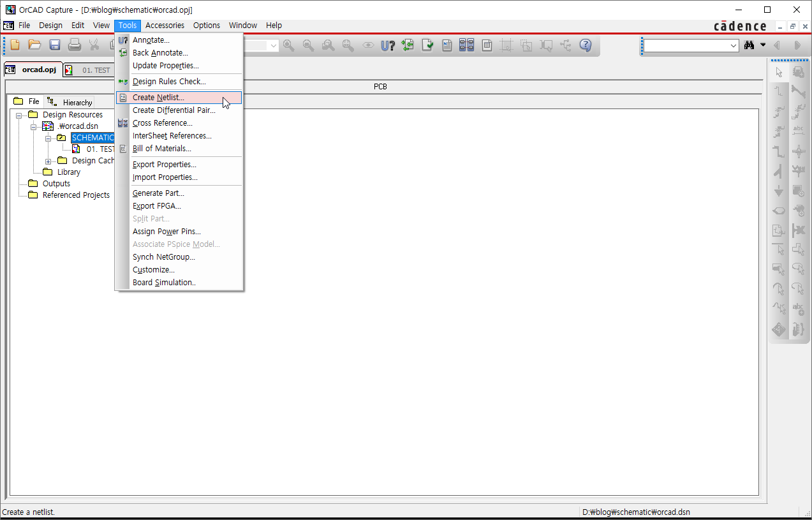Click the Select arrow tool in palette
The image size is (812, 520).
tap(779, 73)
